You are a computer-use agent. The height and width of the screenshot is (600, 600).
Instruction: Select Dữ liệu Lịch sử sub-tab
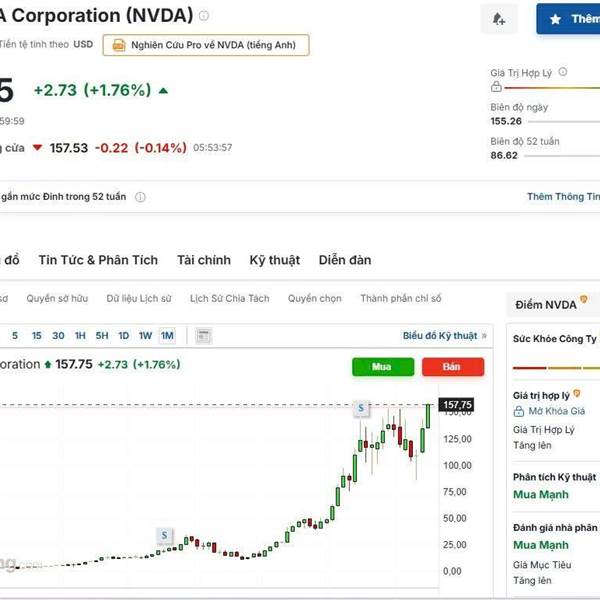[x=139, y=298]
